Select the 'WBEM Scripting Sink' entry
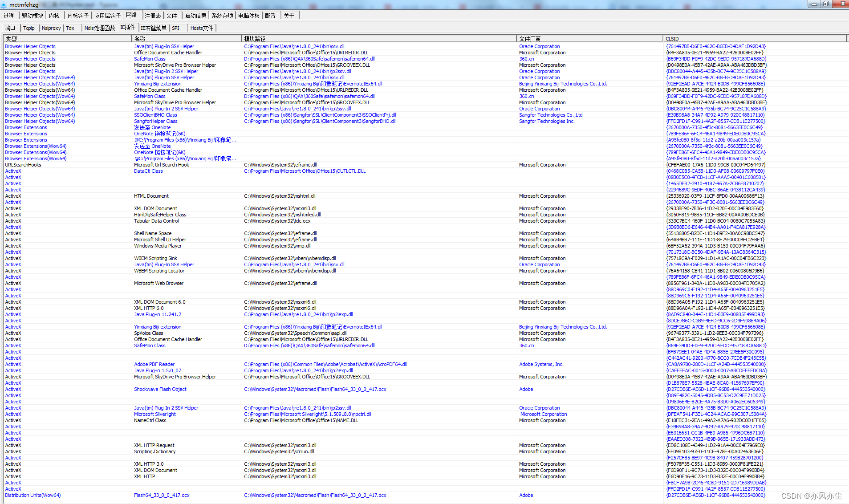 click(x=155, y=258)
